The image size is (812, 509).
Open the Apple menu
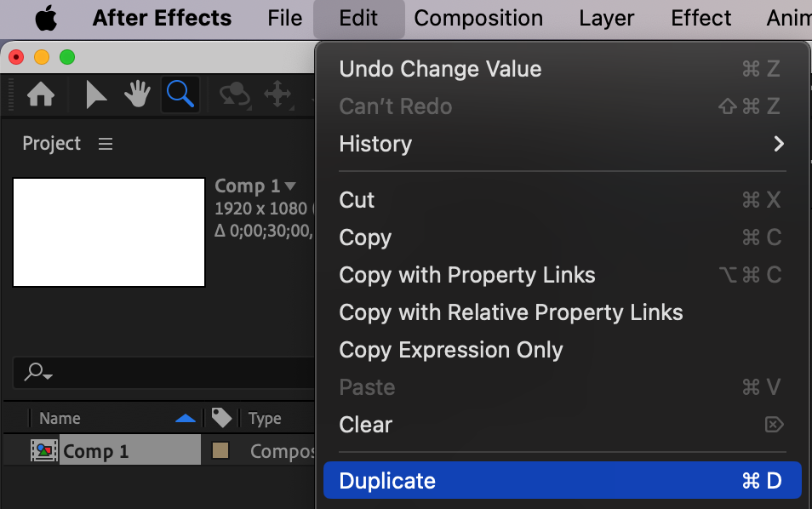pos(46,18)
